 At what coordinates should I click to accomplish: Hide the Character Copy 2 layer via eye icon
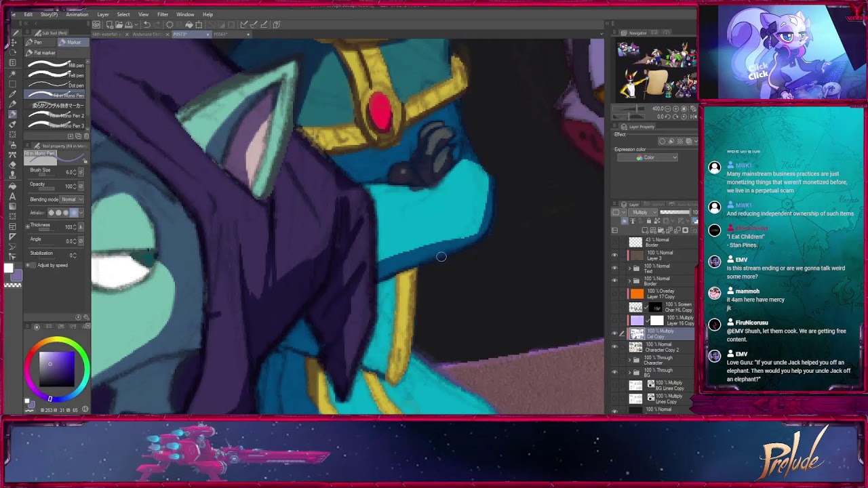(615, 346)
